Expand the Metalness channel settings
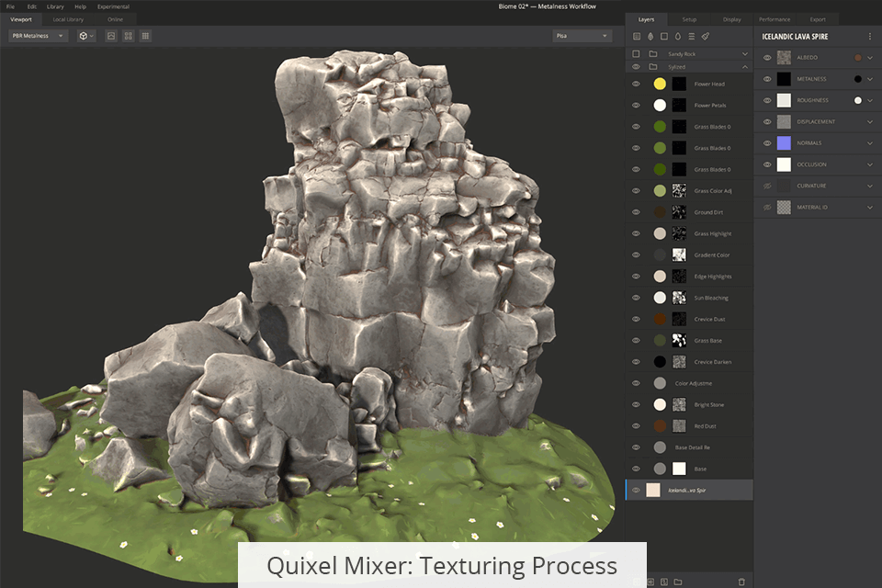 point(870,79)
